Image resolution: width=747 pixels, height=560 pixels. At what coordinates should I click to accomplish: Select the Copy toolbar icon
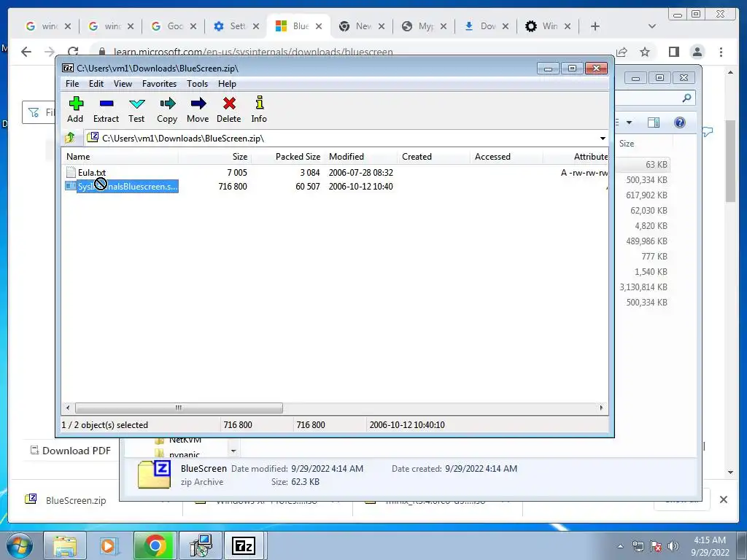pos(167,109)
